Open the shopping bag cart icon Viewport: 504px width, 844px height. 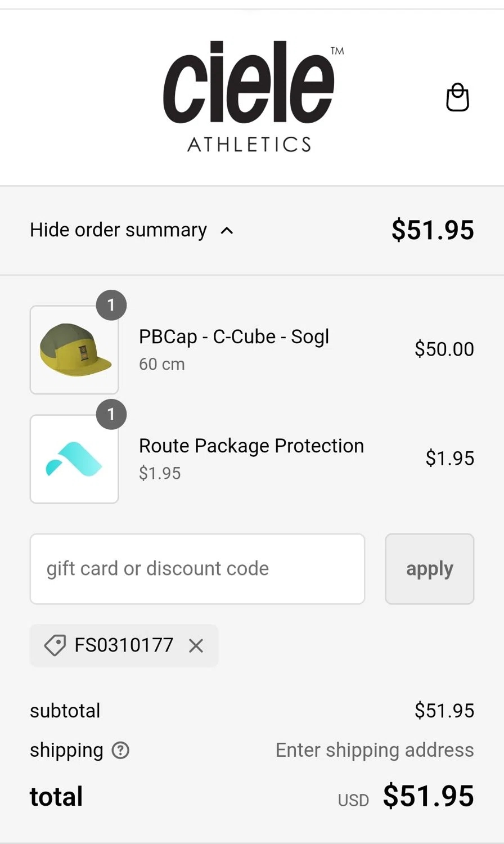pyautogui.click(x=457, y=97)
